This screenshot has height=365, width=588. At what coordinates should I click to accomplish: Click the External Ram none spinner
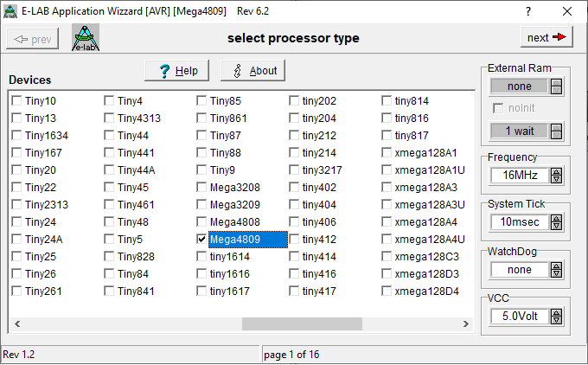(556, 86)
